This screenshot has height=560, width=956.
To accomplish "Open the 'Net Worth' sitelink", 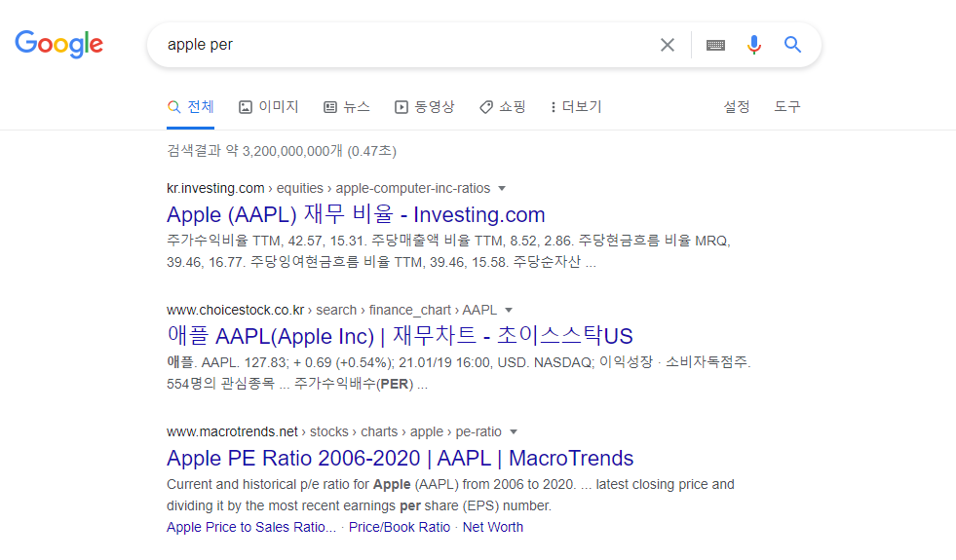I will tap(493, 527).
